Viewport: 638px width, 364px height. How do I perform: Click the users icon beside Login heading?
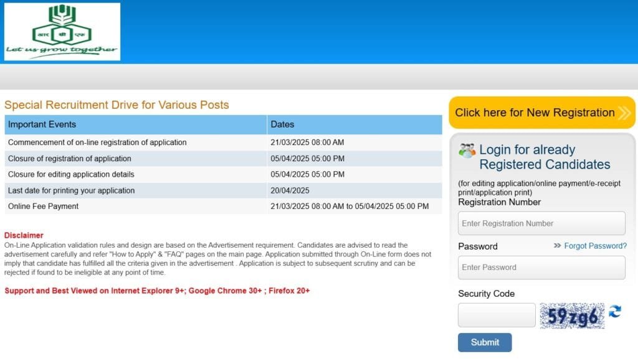click(467, 150)
